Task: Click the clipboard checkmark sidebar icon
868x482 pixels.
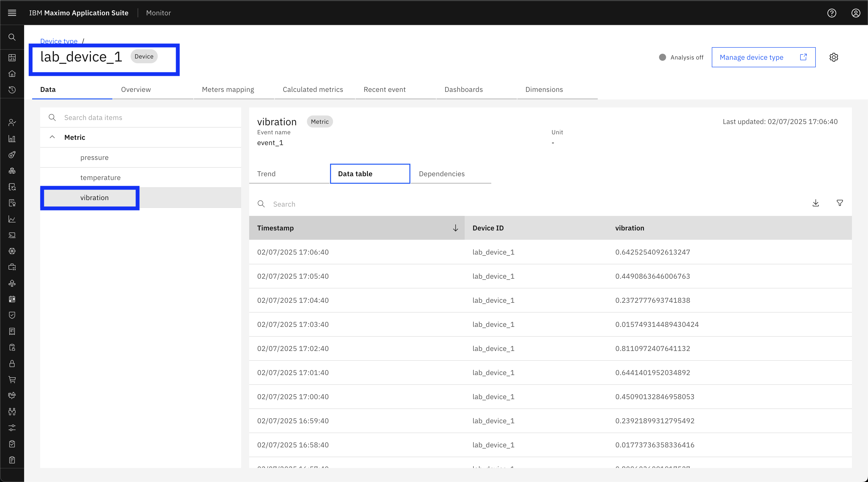Action: click(x=12, y=444)
